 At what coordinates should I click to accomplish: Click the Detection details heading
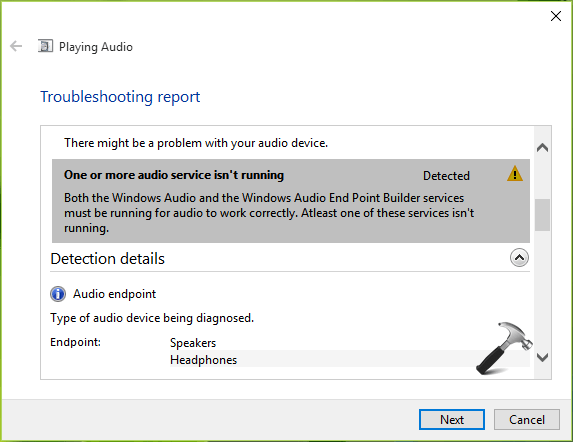pyautogui.click(x=107, y=259)
